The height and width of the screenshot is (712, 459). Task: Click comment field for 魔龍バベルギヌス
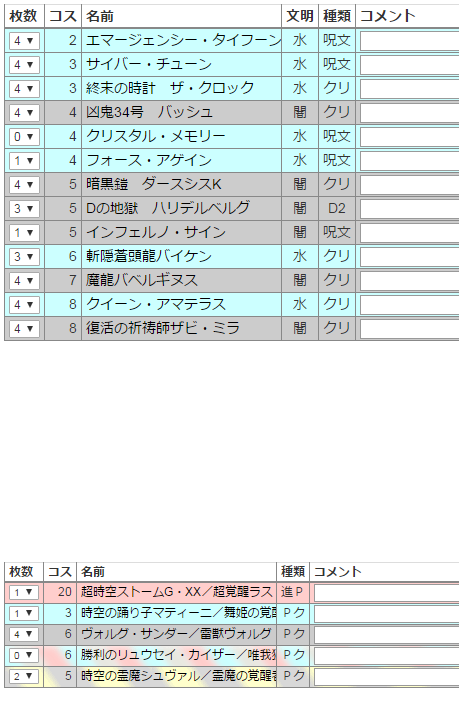point(410,282)
